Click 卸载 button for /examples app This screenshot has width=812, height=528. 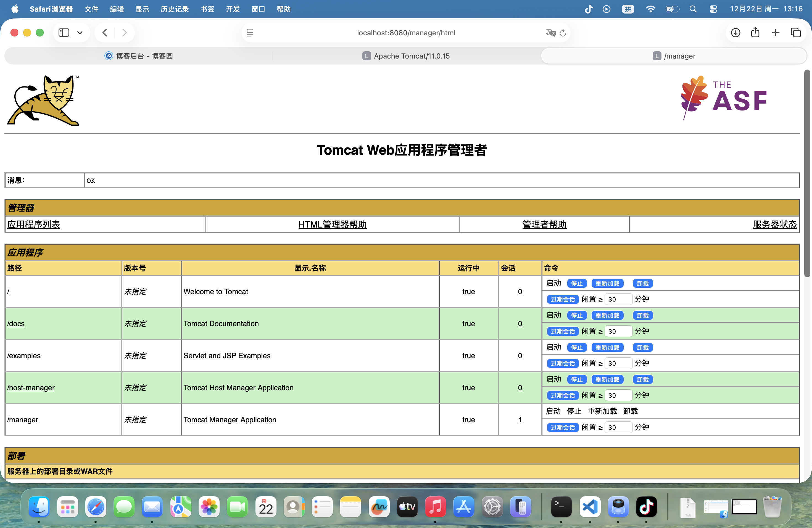coord(642,348)
